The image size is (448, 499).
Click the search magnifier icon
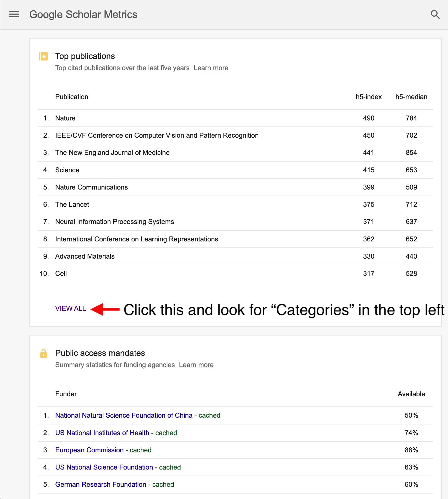click(x=435, y=14)
